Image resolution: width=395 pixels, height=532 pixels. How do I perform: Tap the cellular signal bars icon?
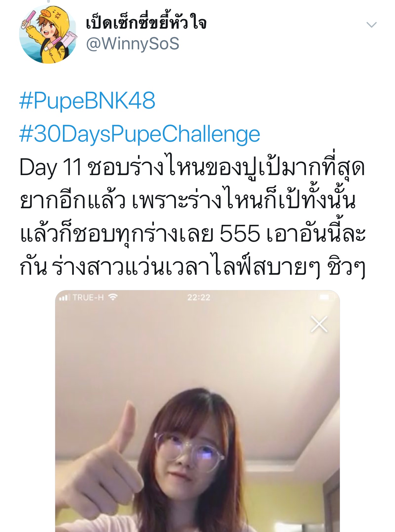(x=64, y=298)
